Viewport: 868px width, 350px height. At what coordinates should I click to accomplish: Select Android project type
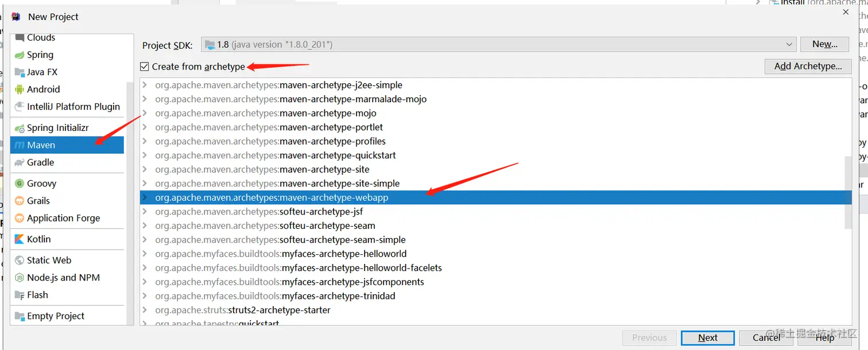click(x=67, y=90)
